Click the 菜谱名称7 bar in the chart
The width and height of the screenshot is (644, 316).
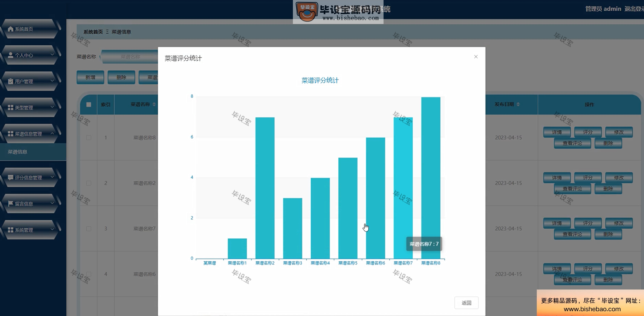pos(403,188)
